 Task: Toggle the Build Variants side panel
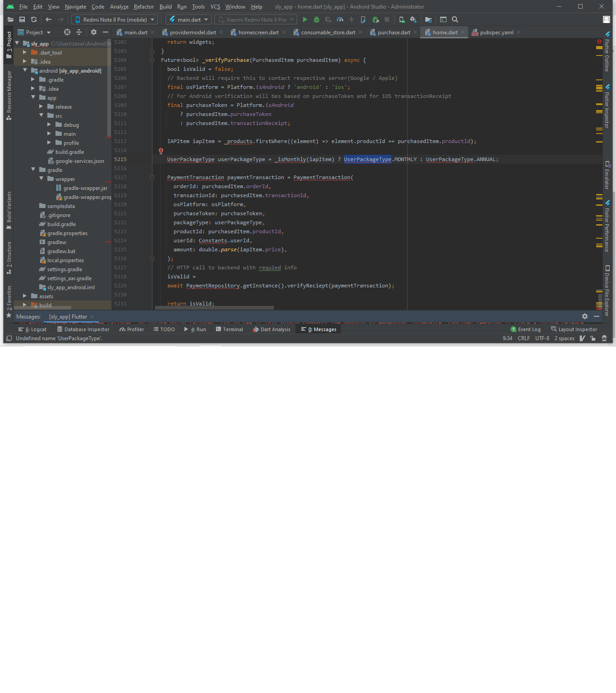(x=9, y=211)
